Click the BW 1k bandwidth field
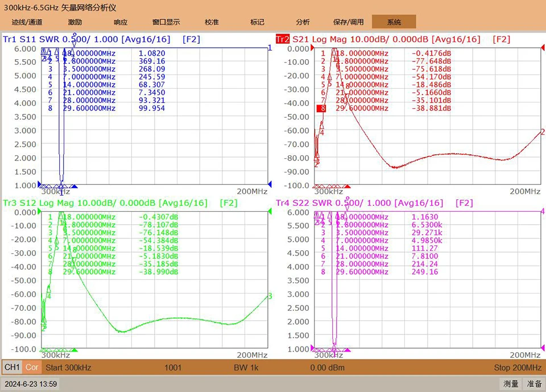The image size is (546, 392). click(x=246, y=368)
